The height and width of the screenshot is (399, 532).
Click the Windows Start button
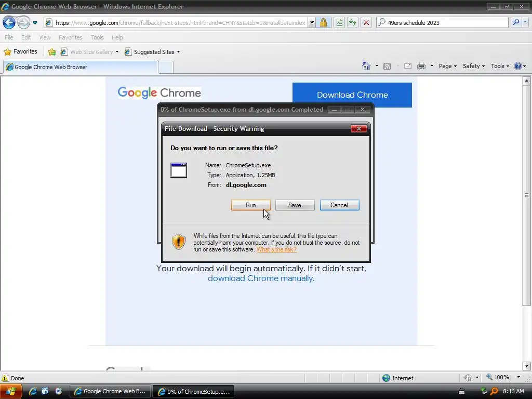click(x=10, y=391)
